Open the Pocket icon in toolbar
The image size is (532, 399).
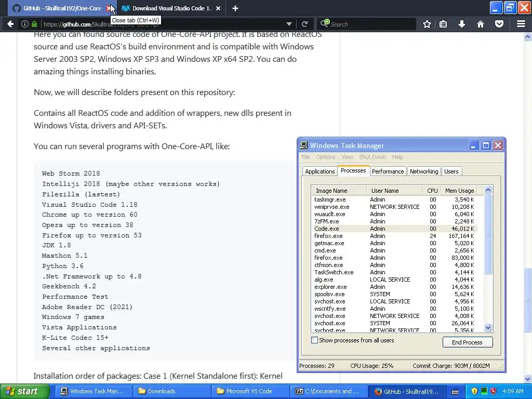click(499, 24)
